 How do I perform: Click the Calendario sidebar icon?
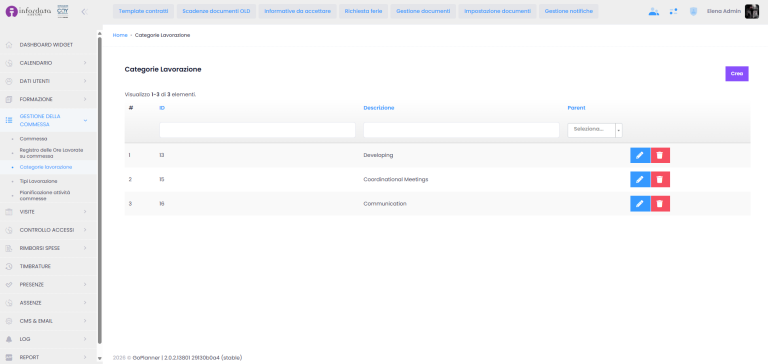pos(9,63)
